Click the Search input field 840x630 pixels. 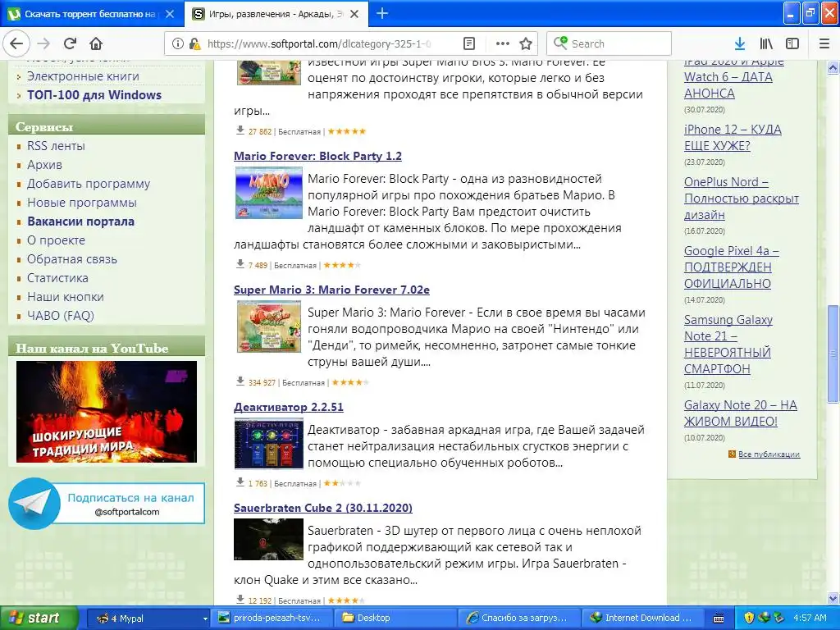pyautogui.click(x=609, y=43)
